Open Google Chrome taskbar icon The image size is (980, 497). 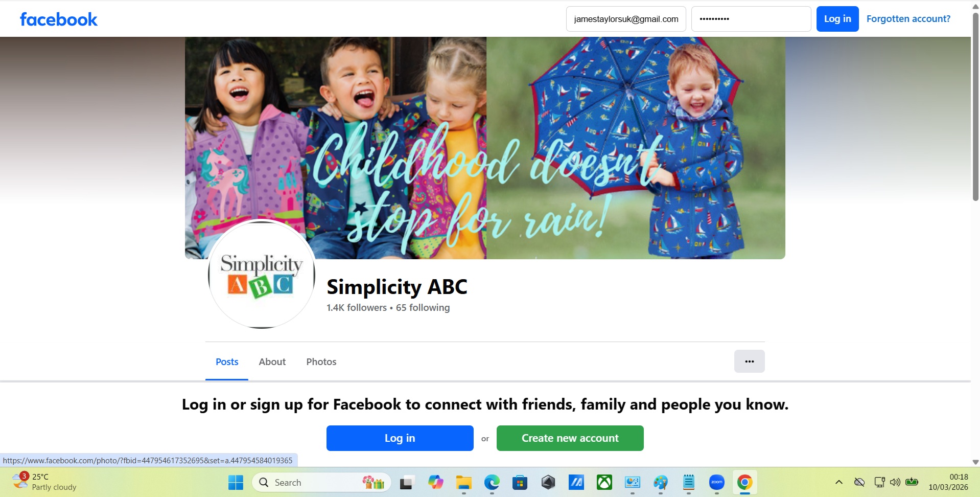tap(744, 482)
